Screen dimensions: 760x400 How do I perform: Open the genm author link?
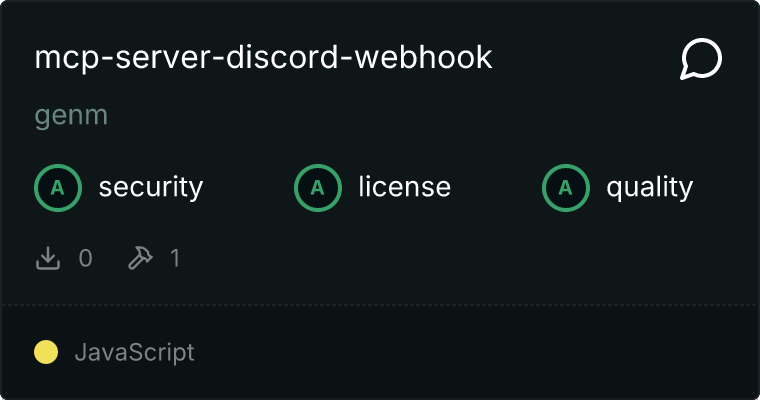point(71,116)
